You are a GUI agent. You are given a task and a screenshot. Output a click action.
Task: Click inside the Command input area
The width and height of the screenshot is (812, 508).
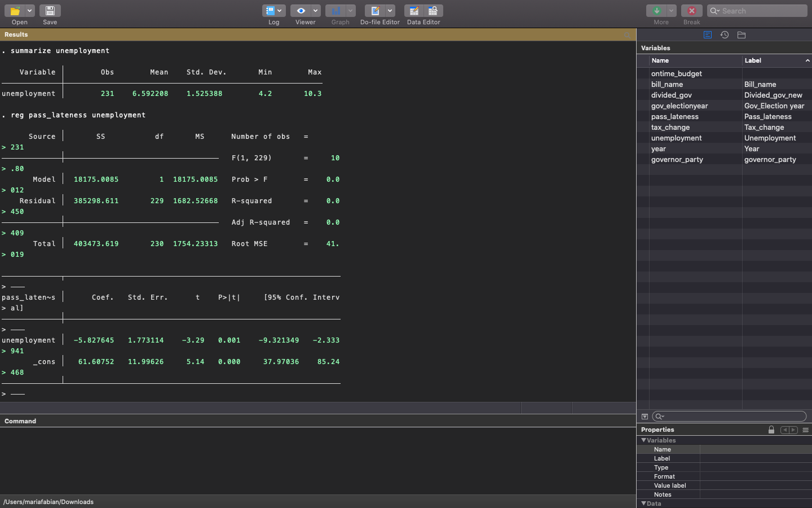(318, 461)
